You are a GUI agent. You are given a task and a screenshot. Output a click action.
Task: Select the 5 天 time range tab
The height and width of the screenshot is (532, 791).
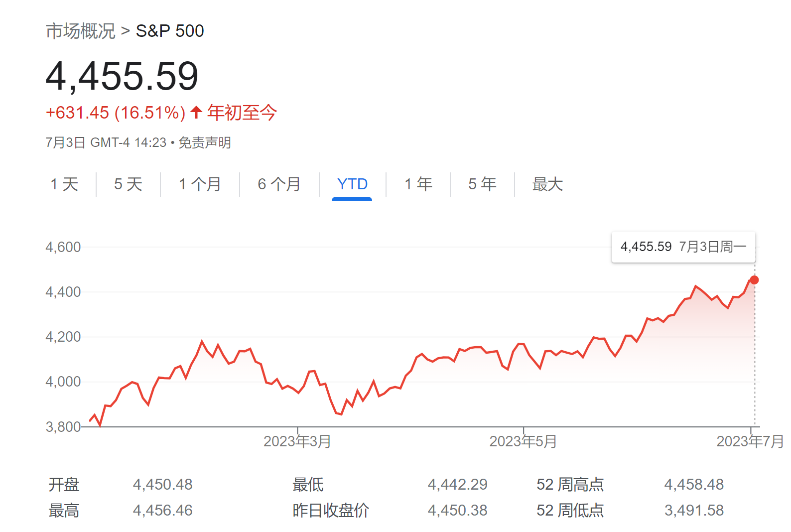[128, 184]
